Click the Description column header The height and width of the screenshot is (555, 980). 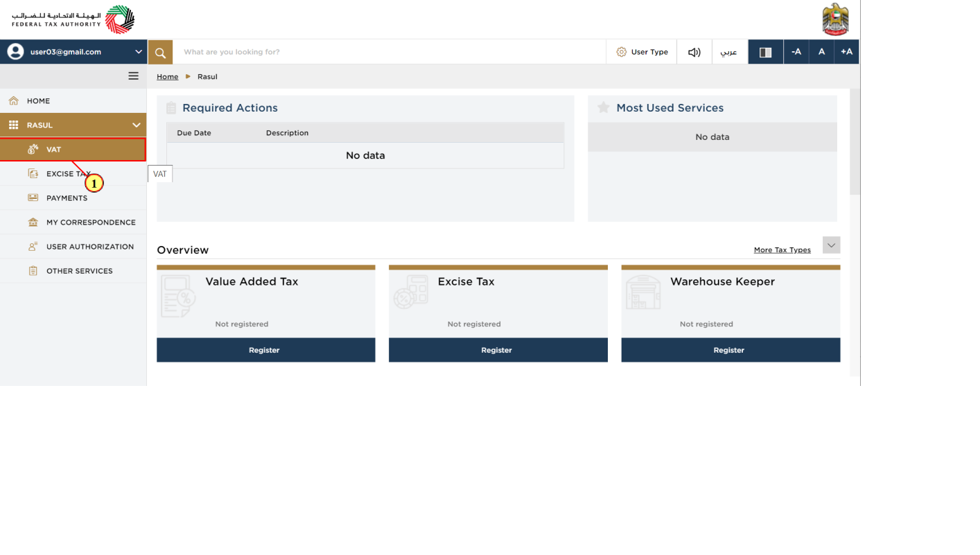coord(287,133)
